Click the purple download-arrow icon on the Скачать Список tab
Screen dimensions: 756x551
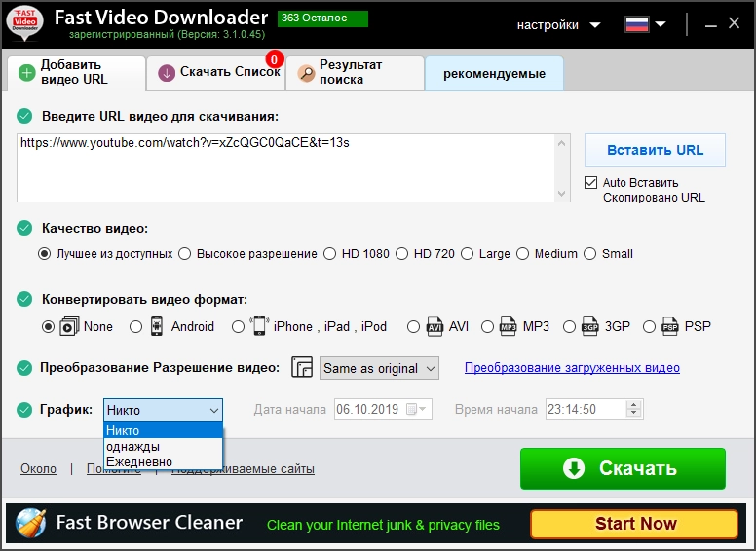click(x=167, y=73)
